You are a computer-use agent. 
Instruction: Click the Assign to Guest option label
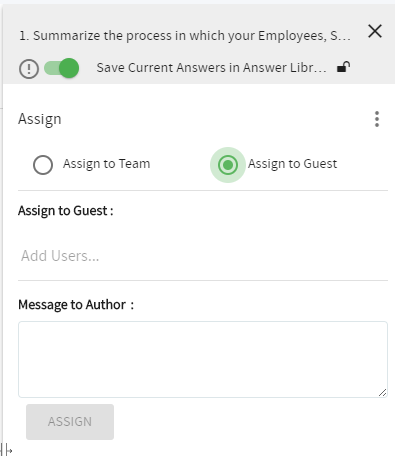(292, 164)
